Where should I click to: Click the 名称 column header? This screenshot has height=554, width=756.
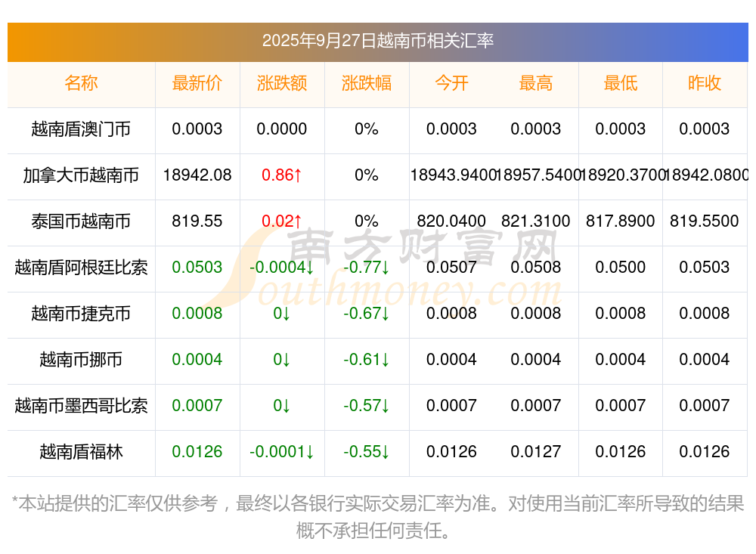[x=81, y=84]
